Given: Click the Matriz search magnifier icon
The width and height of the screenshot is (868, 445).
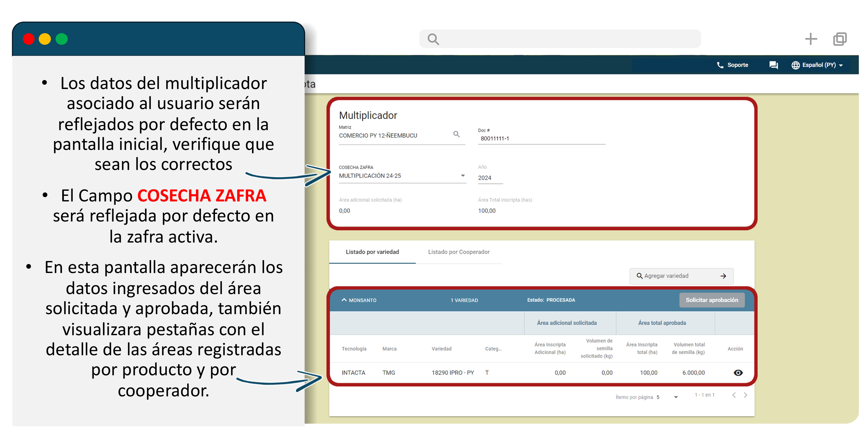Looking at the screenshot, I should coord(456,134).
